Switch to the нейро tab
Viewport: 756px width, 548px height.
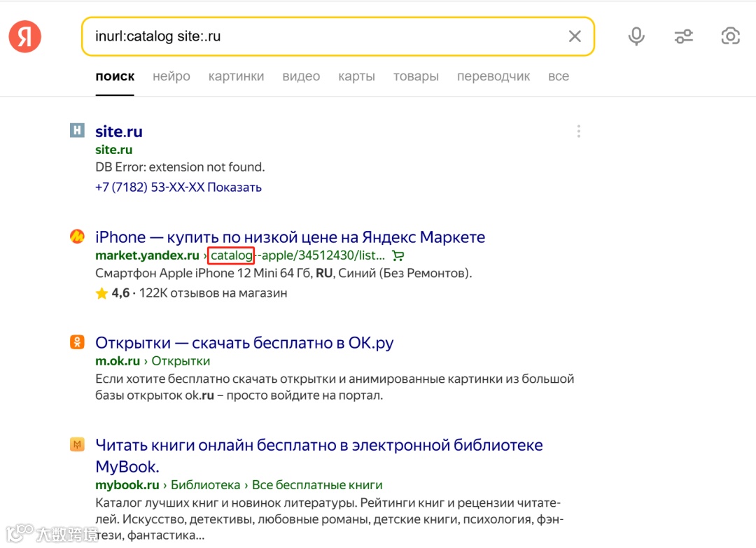[171, 76]
